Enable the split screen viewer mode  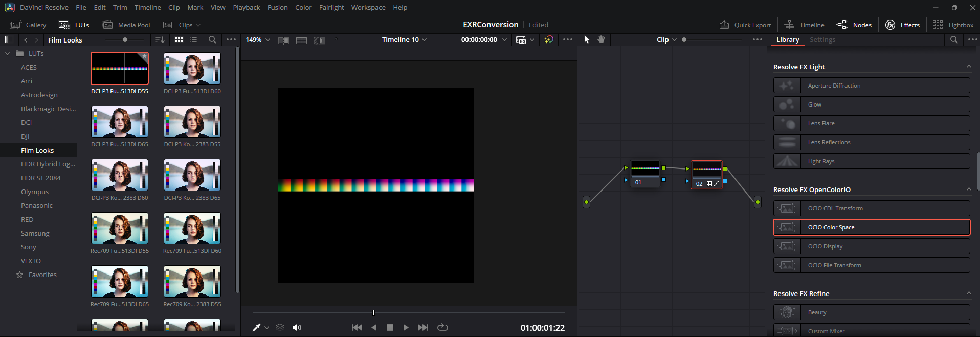(x=302, y=40)
